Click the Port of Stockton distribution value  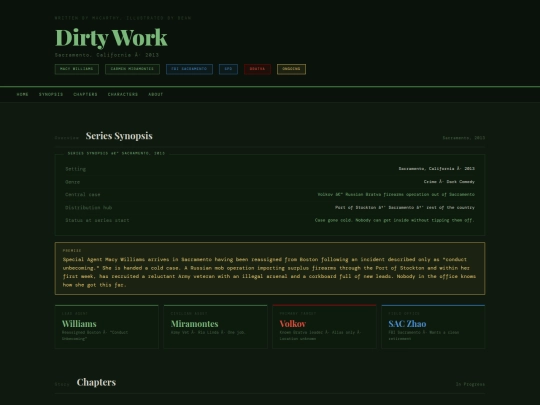[x=405, y=208]
